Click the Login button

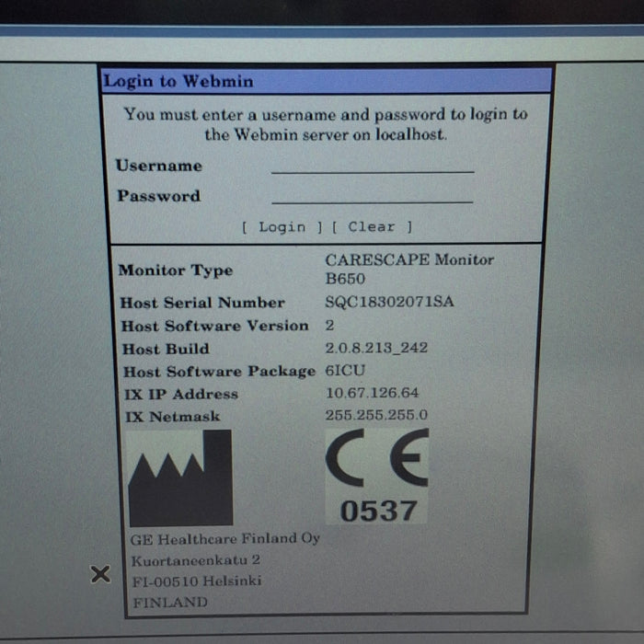tap(282, 226)
